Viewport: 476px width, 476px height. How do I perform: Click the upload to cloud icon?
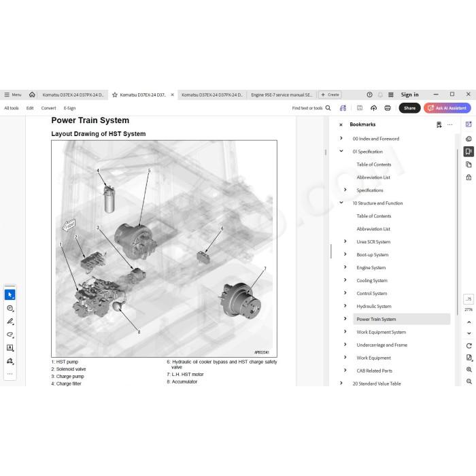tap(374, 108)
